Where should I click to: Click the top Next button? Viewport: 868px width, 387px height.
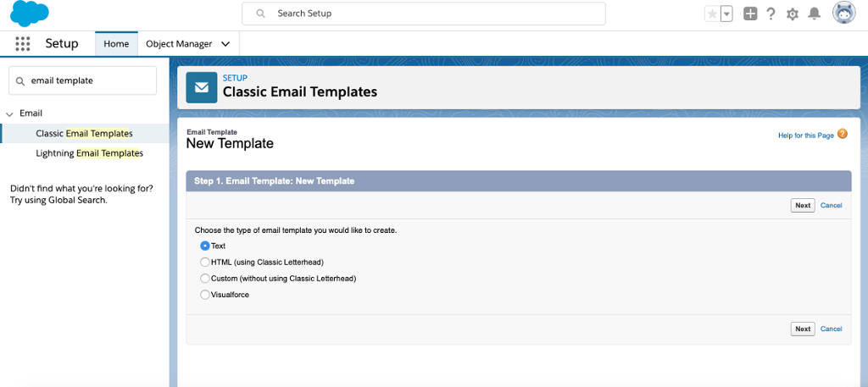pyautogui.click(x=803, y=205)
